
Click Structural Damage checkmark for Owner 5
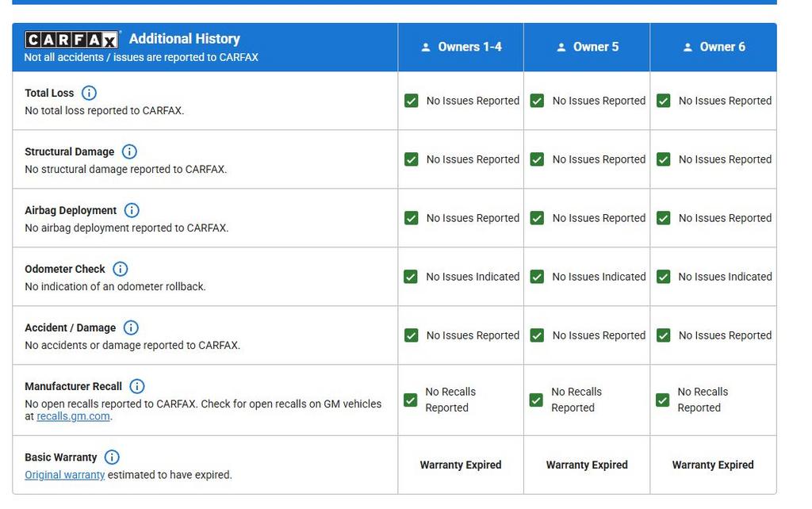(x=537, y=159)
